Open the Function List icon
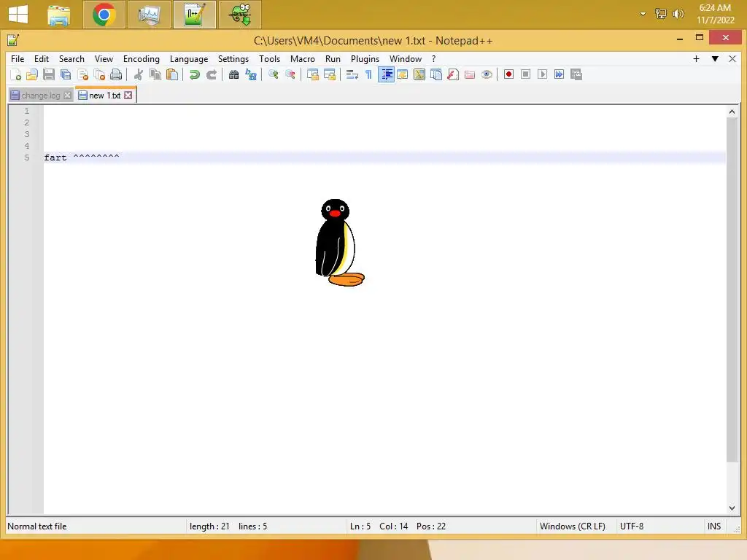Image resolution: width=747 pixels, height=560 pixels. [452, 75]
